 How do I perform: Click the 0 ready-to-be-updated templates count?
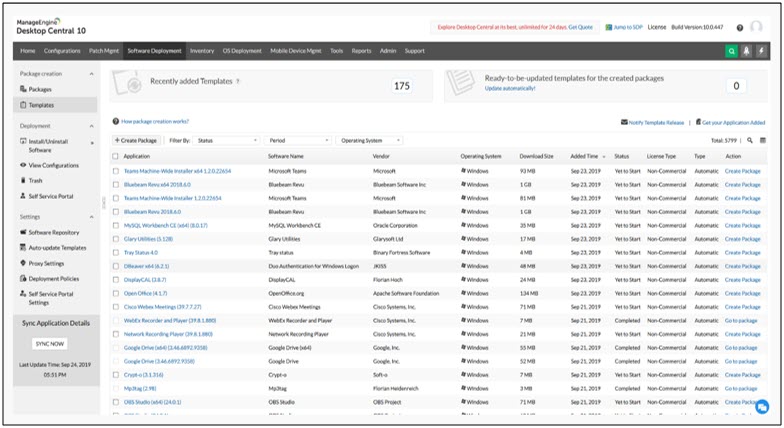(x=736, y=86)
